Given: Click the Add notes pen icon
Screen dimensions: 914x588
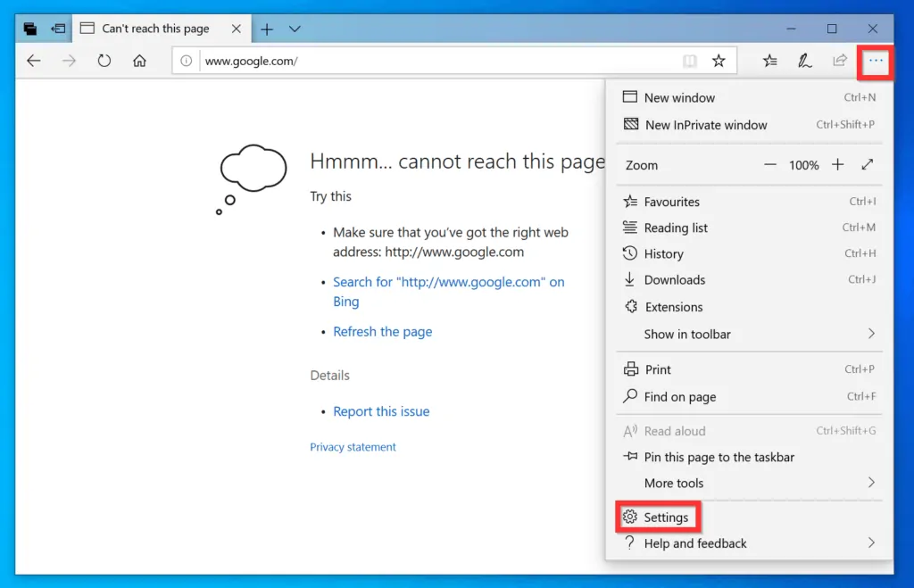Looking at the screenshot, I should click(804, 61).
